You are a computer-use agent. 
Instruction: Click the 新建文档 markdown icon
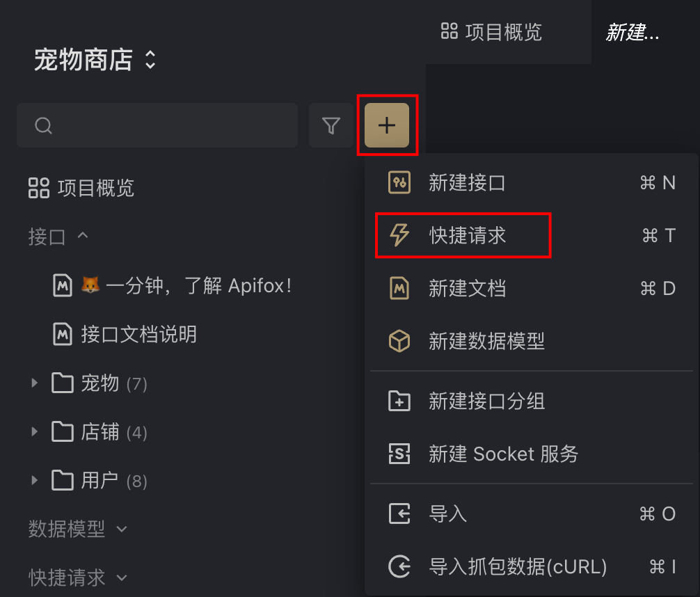[x=399, y=288]
